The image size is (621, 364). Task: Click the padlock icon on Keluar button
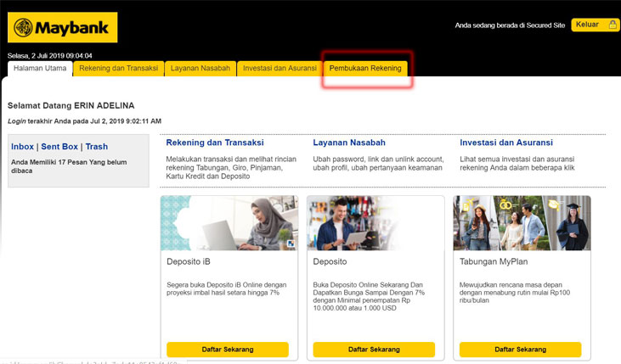[613, 25]
